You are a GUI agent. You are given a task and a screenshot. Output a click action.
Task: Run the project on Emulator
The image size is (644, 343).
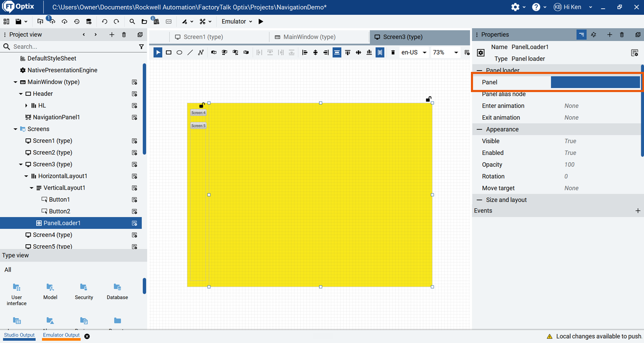(x=261, y=21)
